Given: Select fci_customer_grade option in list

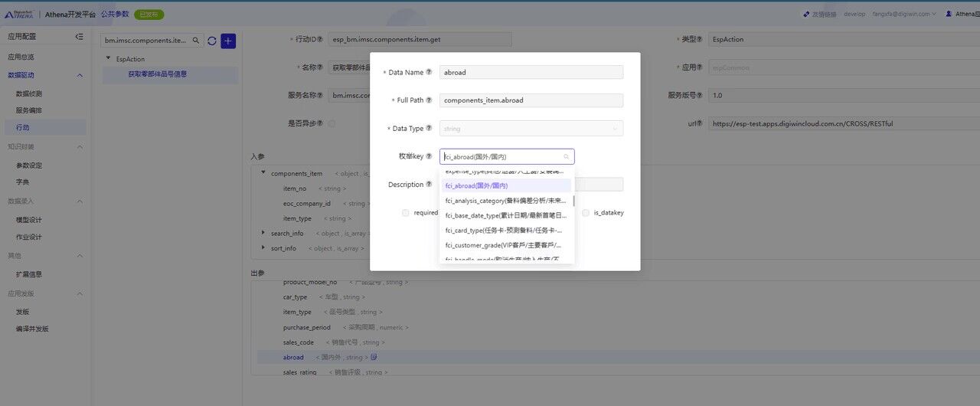Looking at the screenshot, I should click(x=505, y=245).
